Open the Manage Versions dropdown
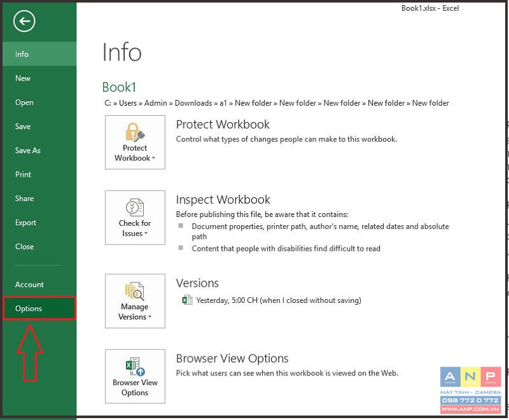This screenshot has width=509, height=420. [x=135, y=301]
